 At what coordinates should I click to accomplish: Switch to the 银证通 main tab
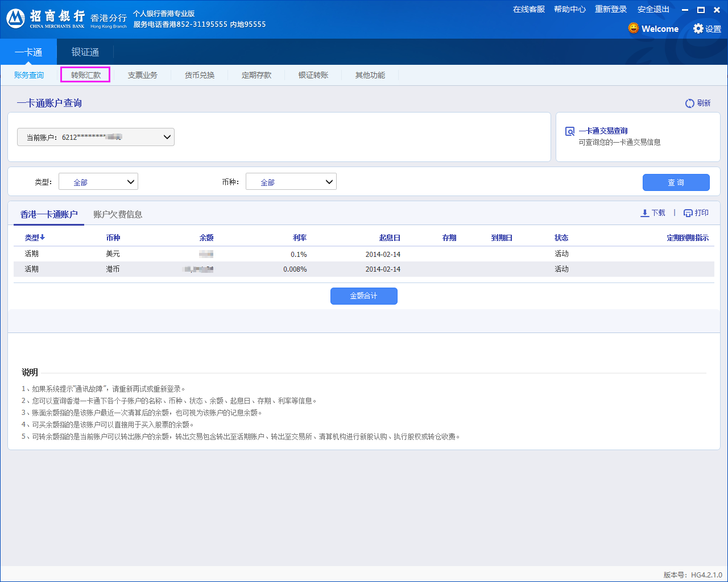coord(85,52)
